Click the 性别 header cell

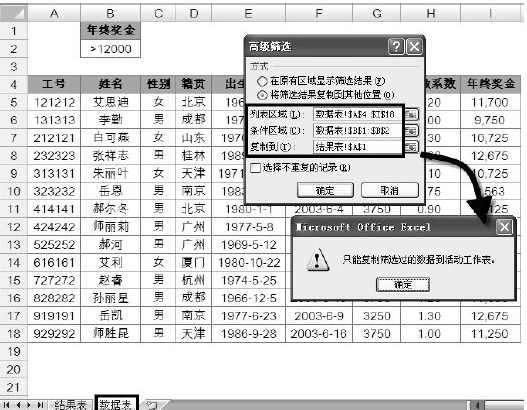click(158, 84)
